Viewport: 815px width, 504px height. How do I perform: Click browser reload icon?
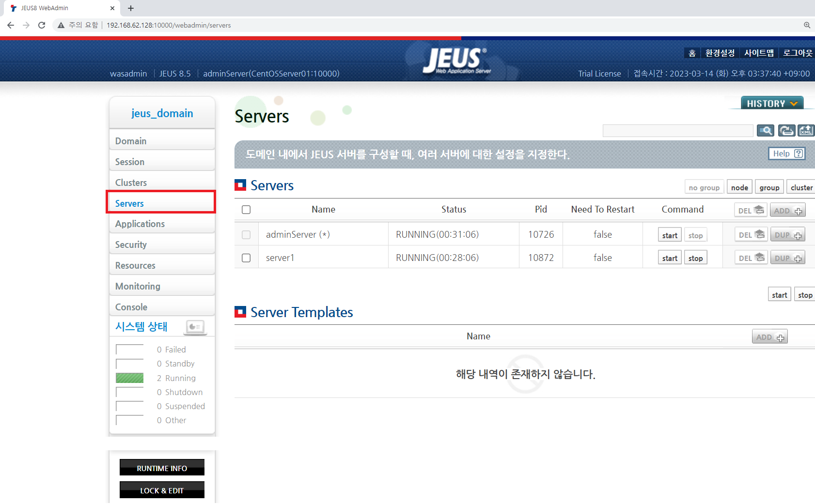42,25
